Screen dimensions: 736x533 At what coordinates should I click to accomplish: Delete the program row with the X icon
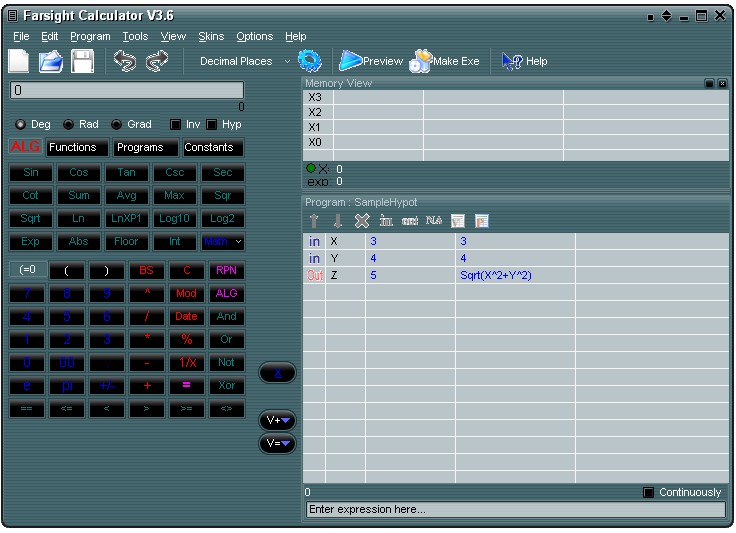(x=361, y=221)
